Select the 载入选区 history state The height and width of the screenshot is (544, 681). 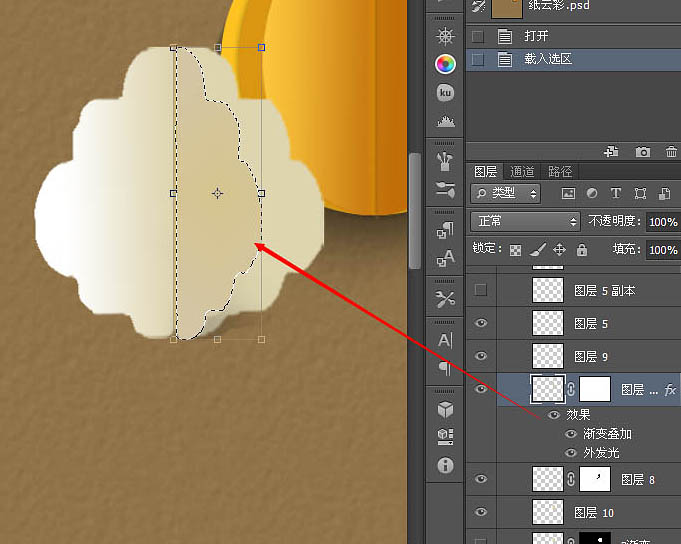573,59
